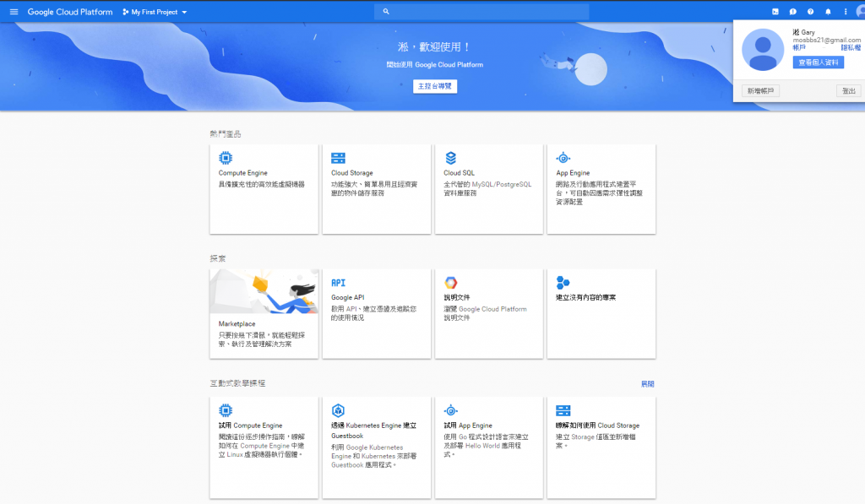The width and height of the screenshot is (865, 504).
Task: Click the Cloud Storage tutorial icon
Action: (x=563, y=410)
